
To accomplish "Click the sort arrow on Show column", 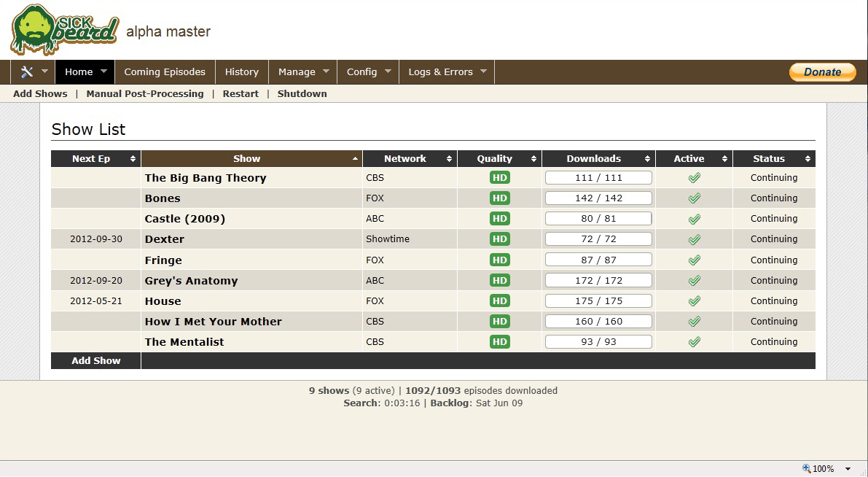I will coord(356,159).
